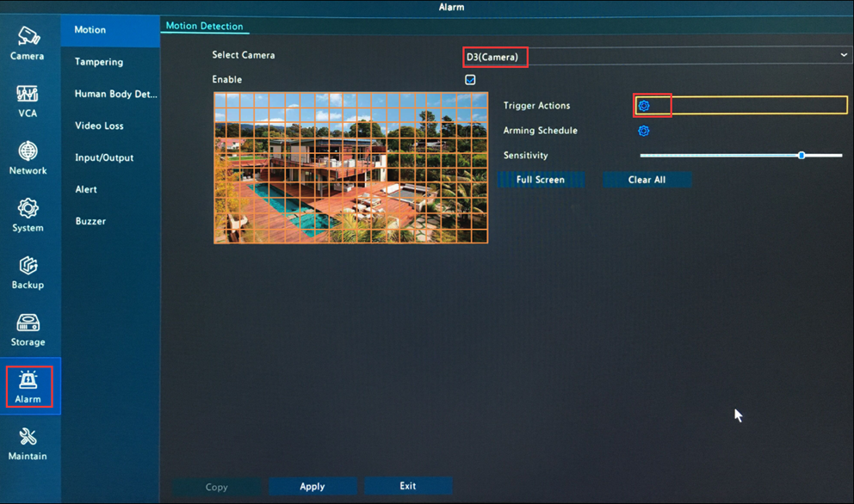Screen dimensions: 854x504
Task: Open the Backup section icon
Action: [x=28, y=266]
